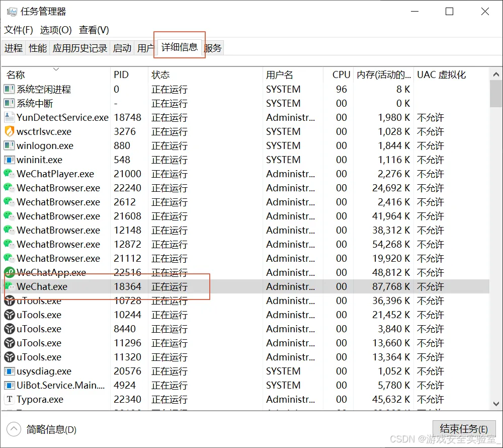Image resolution: width=503 pixels, height=448 pixels.
Task: Click the YunDetectService.exe name
Action: click(62, 117)
